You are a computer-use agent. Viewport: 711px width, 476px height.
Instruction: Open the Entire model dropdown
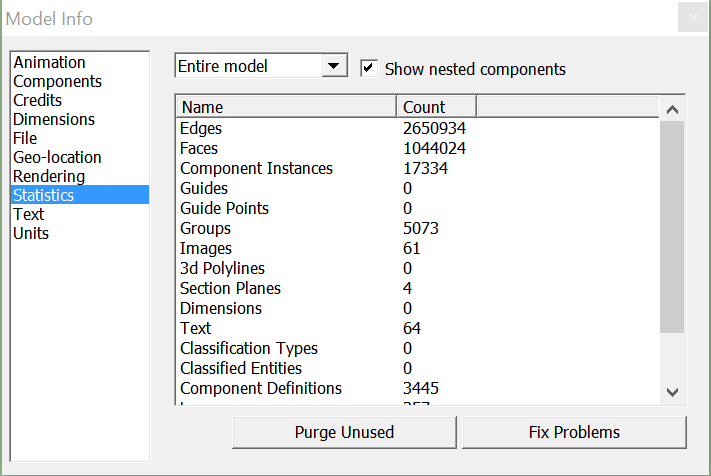click(x=261, y=66)
